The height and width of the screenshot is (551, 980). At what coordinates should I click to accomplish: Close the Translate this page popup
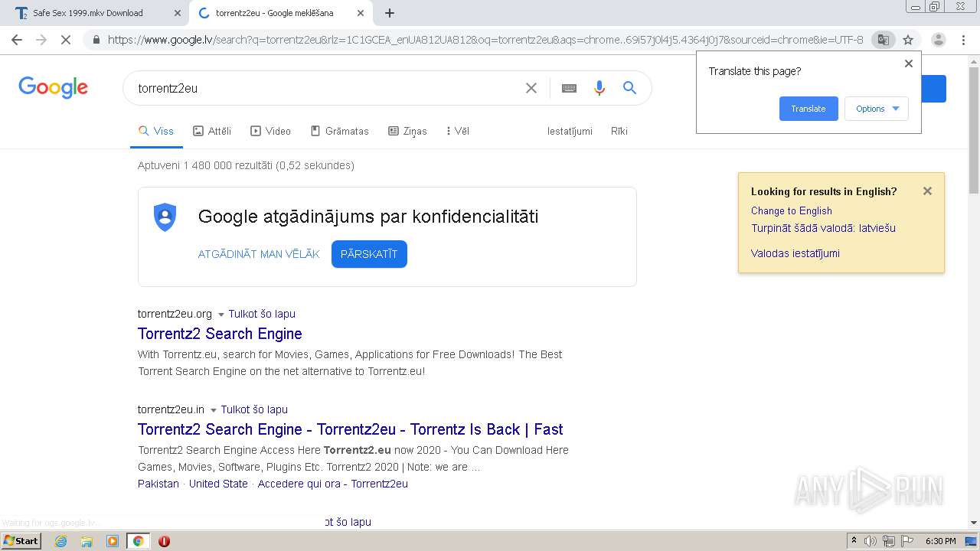(909, 64)
